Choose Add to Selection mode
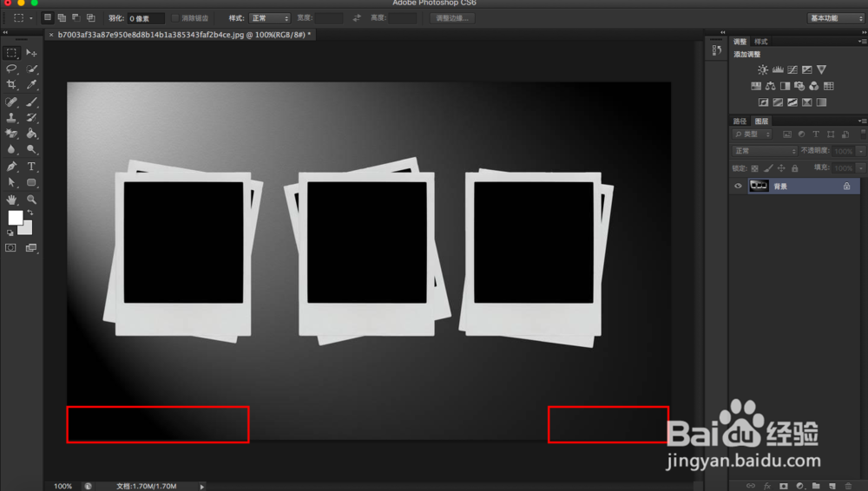 tap(62, 17)
